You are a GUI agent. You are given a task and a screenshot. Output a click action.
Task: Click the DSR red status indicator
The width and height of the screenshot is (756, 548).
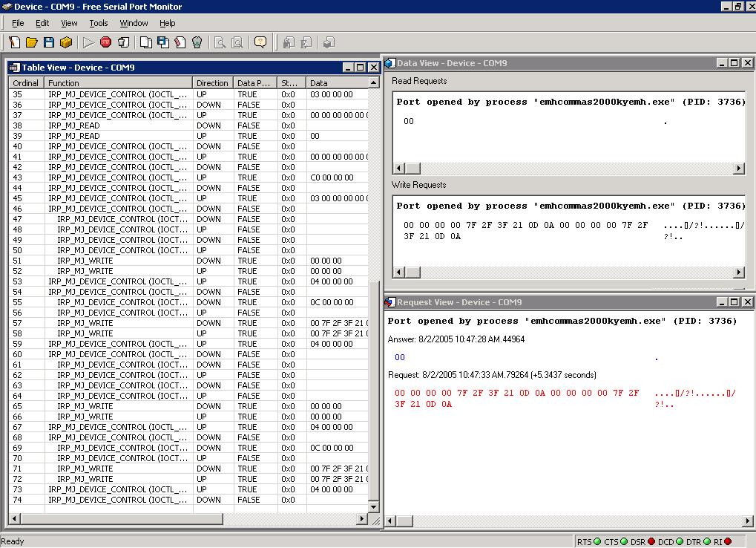pos(651,542)
